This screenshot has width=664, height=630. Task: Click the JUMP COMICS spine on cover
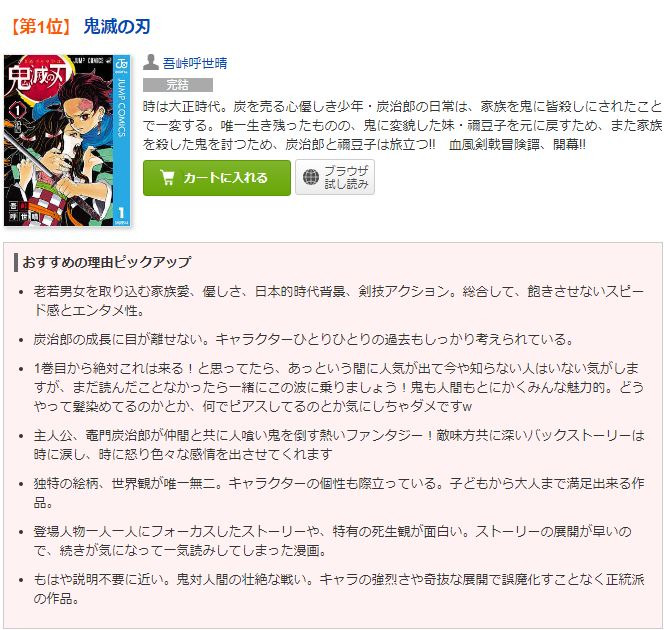coord(122,141)
